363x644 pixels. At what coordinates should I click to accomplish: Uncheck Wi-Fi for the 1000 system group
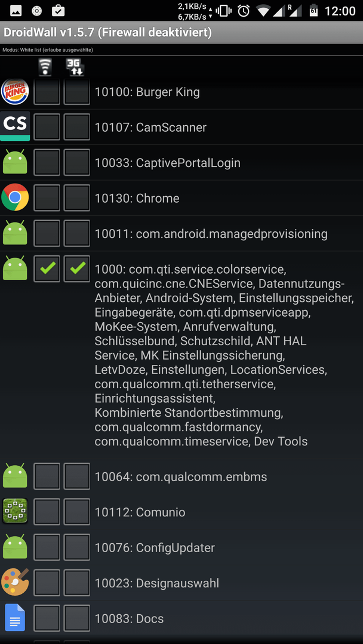click(47, 268)
